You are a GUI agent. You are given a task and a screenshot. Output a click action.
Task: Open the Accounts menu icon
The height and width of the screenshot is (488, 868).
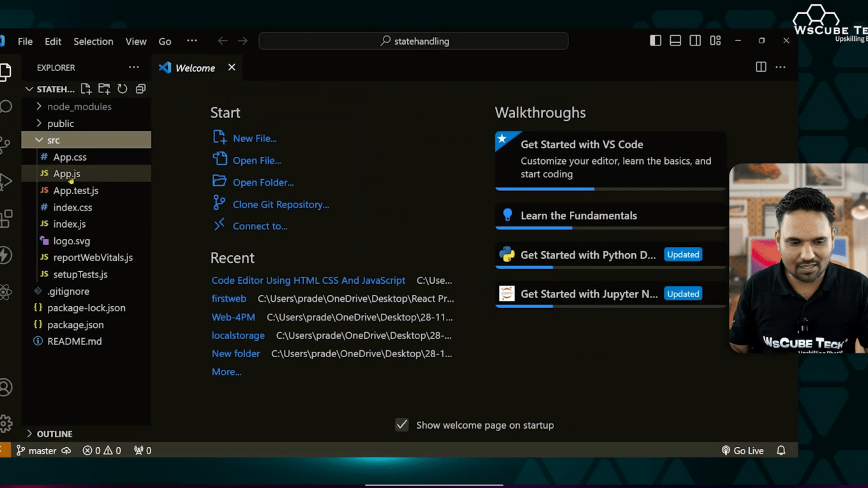[6, 387]
